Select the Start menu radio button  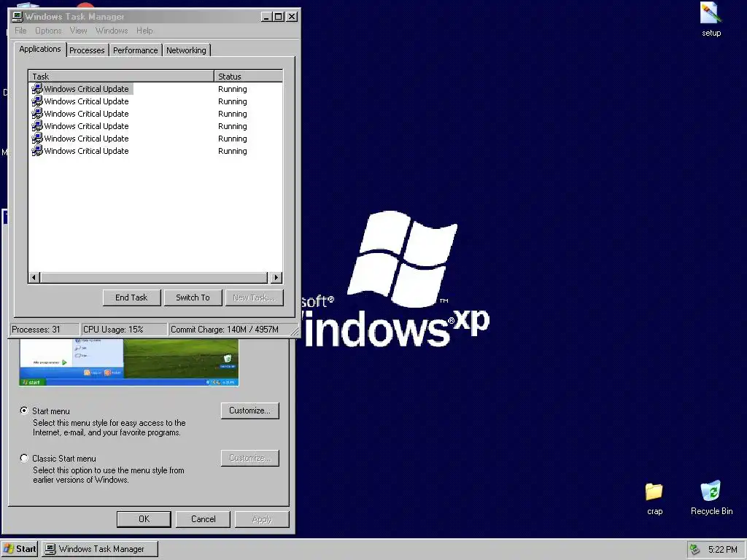(x=24, y=411)
